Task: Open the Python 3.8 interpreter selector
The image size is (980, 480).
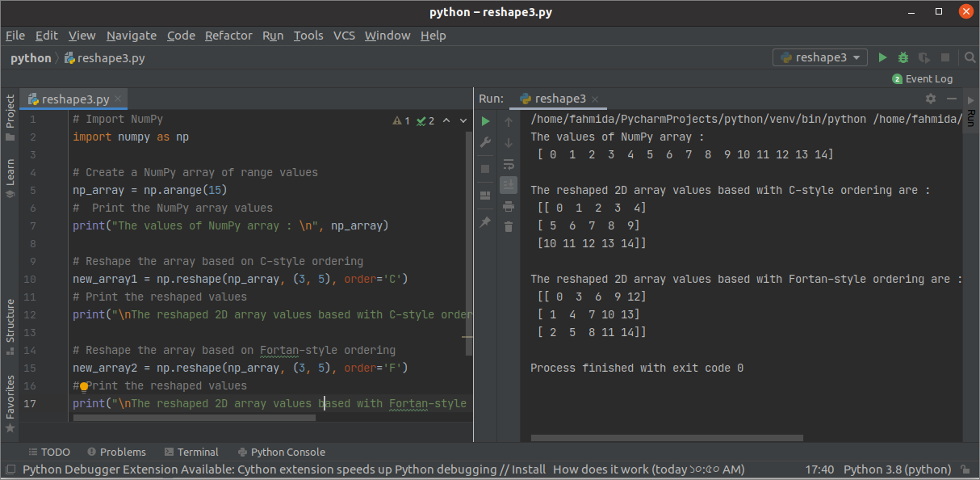Action: 898,469
